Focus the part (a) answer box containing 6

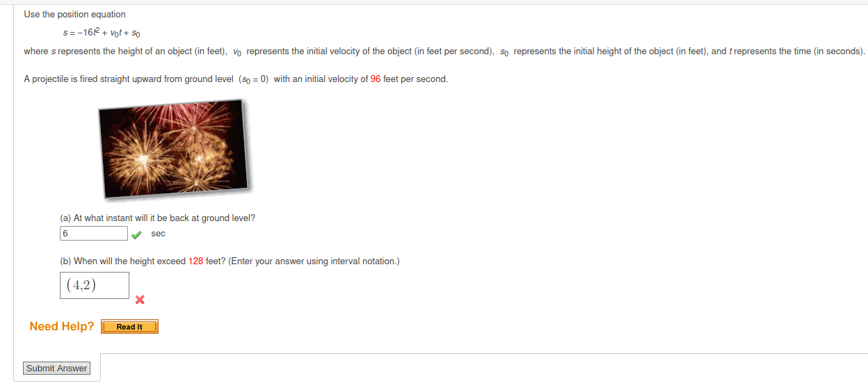94,234
